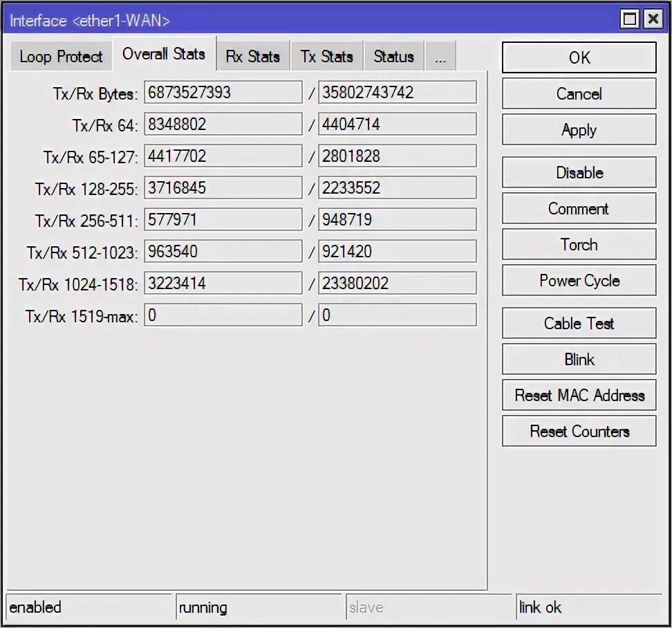This screenshot has height=628, width=672.
Task: Click the Tx 1519-max field showing 0
Action: coord(223,315)
